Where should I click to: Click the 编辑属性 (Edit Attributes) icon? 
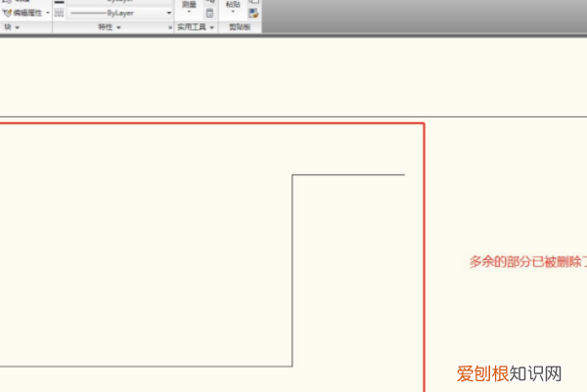pos(8,14)
